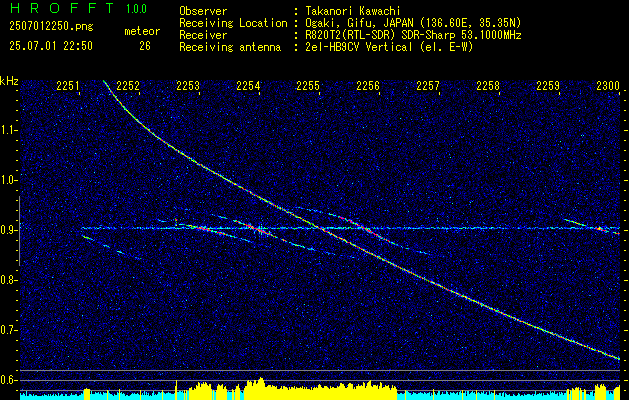Click the meteor label
This screenshot has width=629, height=400.
tap(142, 31)
